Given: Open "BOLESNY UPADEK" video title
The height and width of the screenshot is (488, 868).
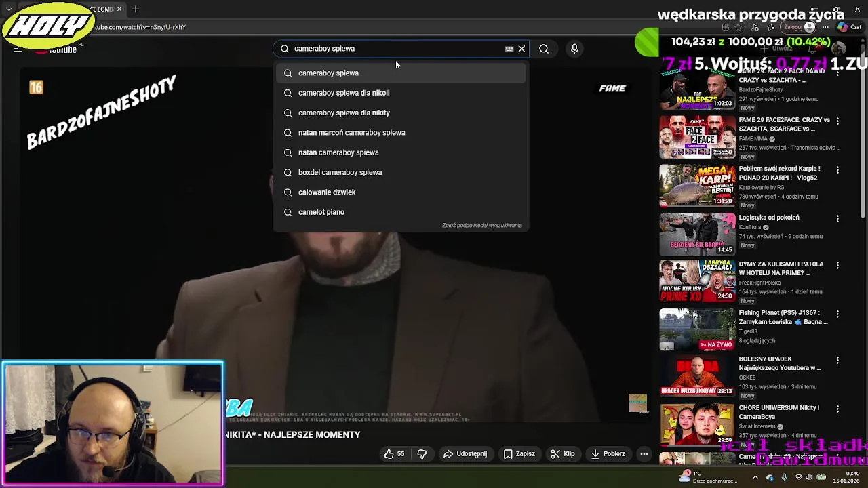Looking at the screenshot, I should [780, 363].
